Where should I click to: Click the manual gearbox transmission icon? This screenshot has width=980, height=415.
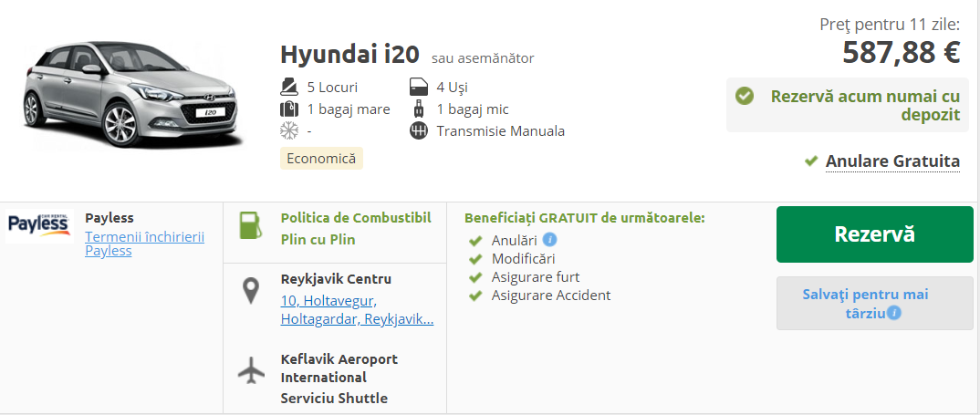point(418,131)
